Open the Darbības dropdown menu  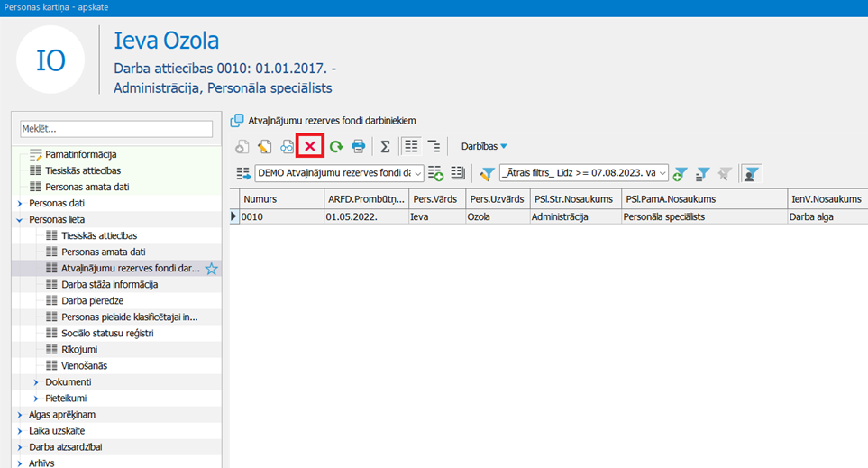click(484, 146)
